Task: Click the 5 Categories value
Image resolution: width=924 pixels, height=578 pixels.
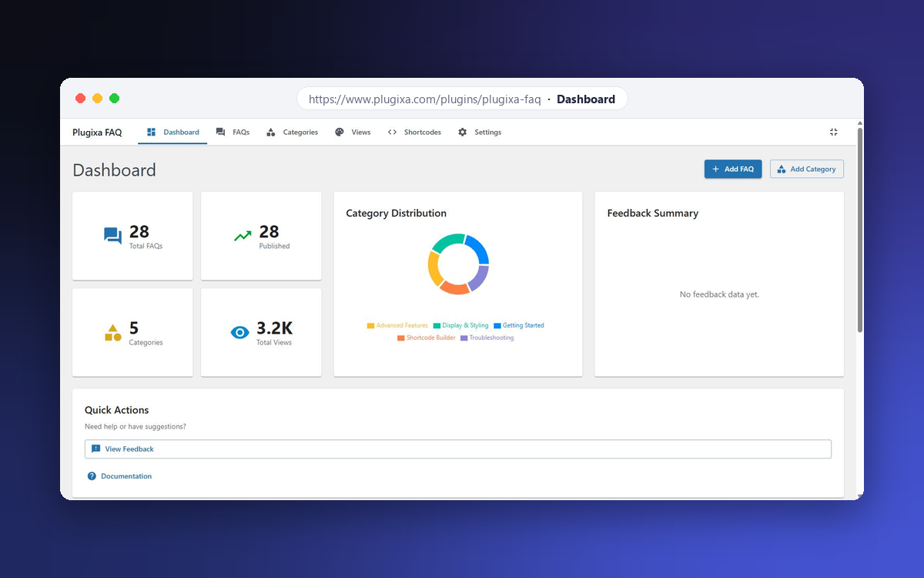Action: tap(134, 328)
